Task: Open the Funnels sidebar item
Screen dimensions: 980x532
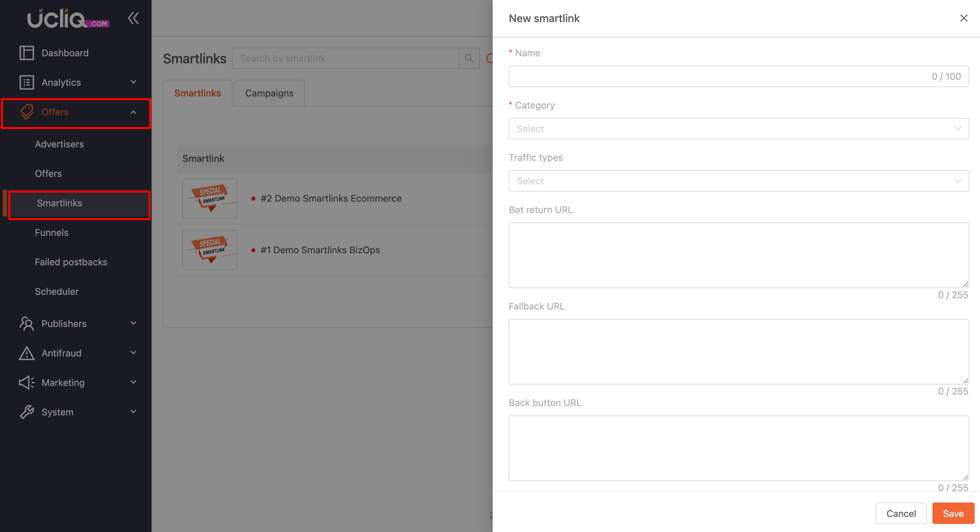Action: click(x=51, y=232)
